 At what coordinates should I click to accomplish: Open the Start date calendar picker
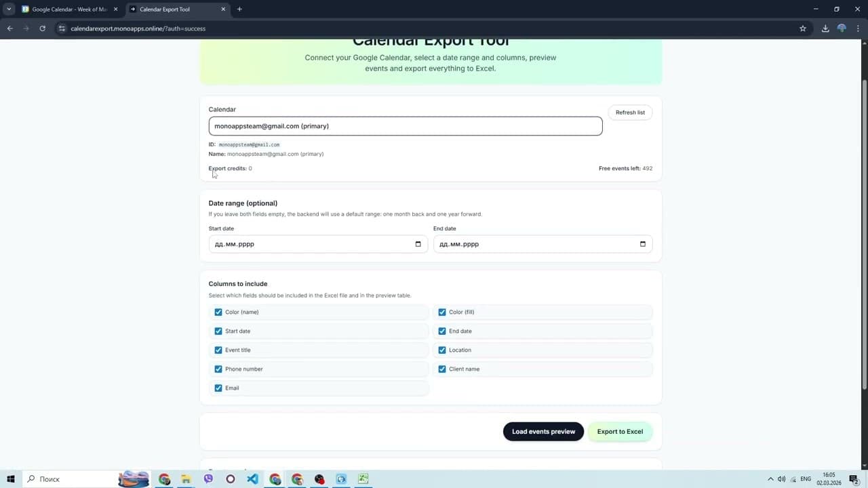pyautogui.click(x=418, y=244)
